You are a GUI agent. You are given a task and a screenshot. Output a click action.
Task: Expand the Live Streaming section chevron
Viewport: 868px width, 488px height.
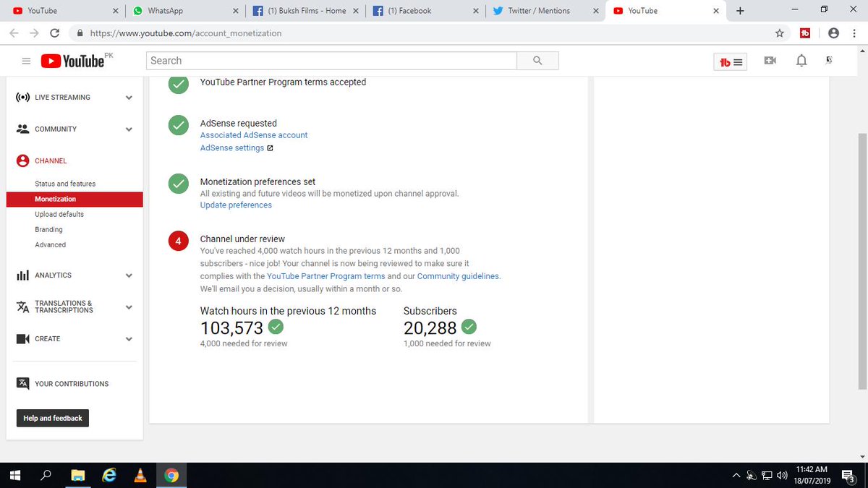tap(129, 98)
